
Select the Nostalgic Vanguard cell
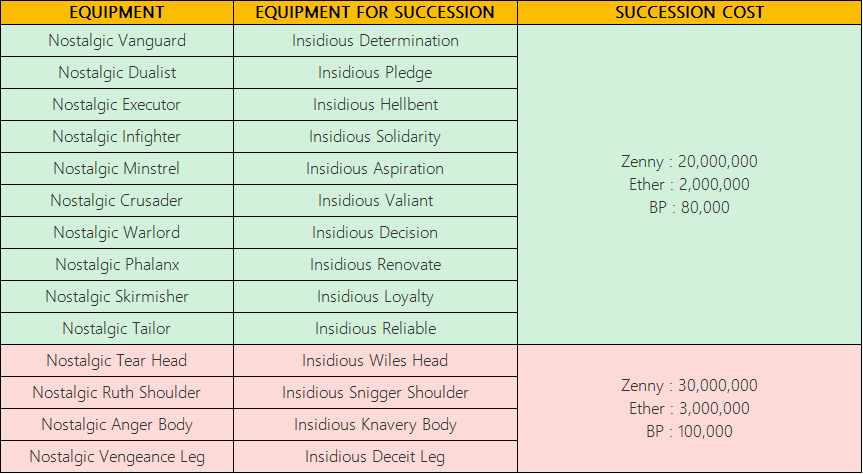[117, 41]
